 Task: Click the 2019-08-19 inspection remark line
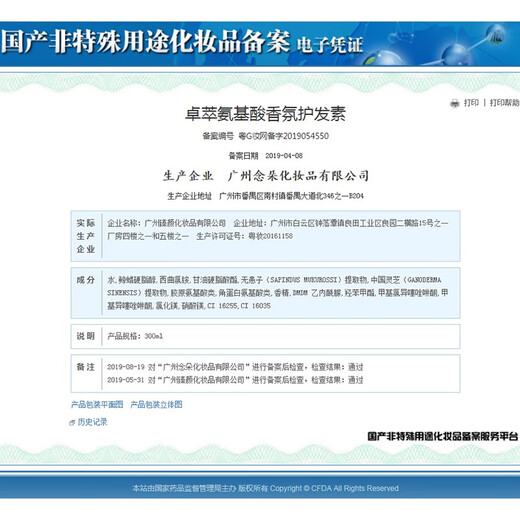235,367
